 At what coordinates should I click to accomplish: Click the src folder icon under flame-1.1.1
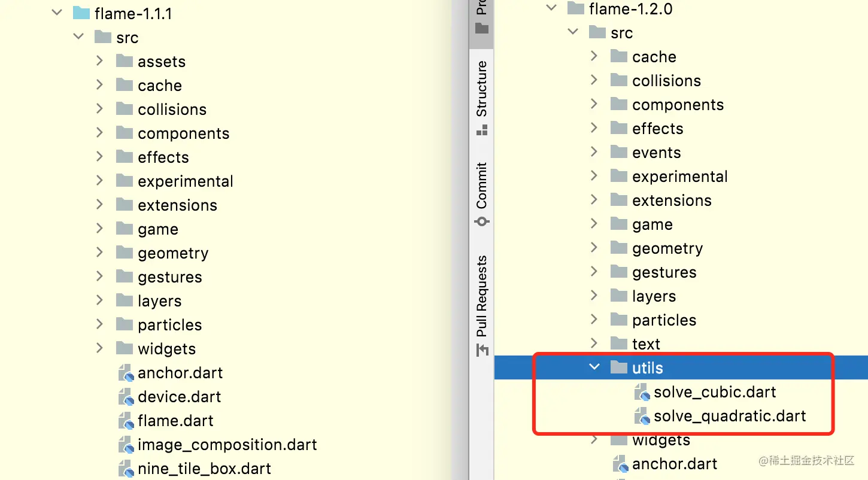tap(103, 37)
